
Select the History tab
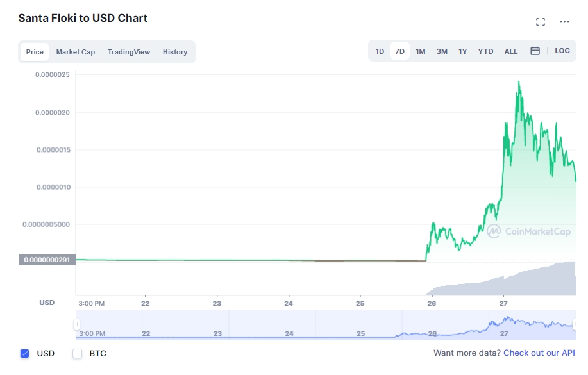(175, 52)
